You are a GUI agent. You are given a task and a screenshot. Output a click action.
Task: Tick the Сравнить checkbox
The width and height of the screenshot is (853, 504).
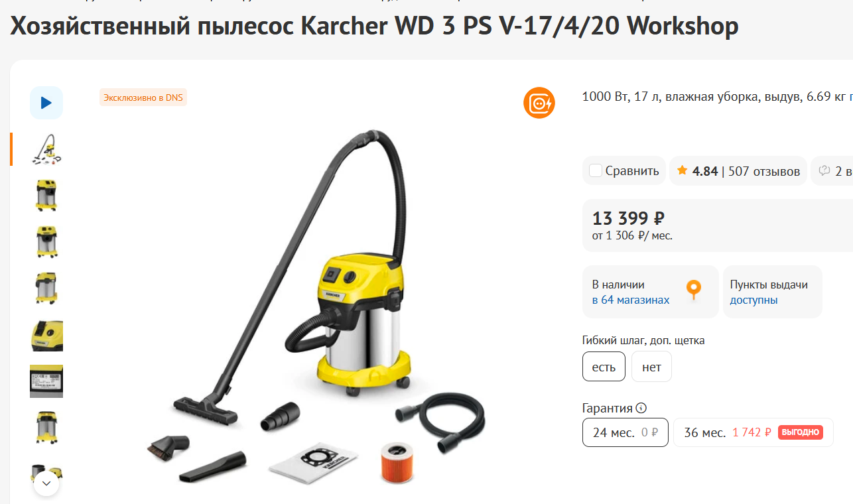coord(596,170)
